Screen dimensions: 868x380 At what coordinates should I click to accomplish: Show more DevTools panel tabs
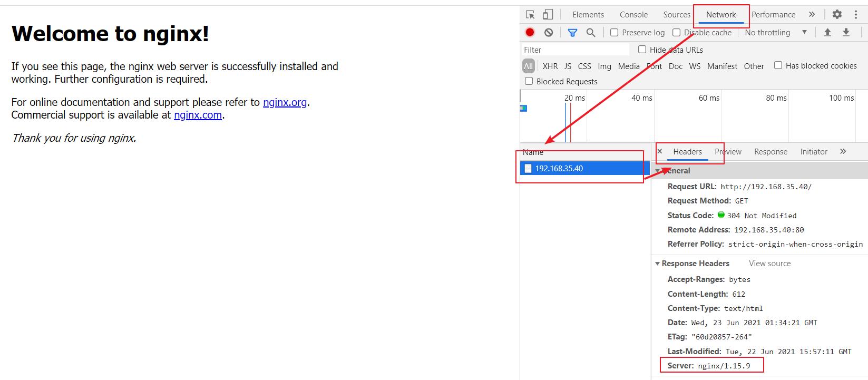[x=812, y=15]
